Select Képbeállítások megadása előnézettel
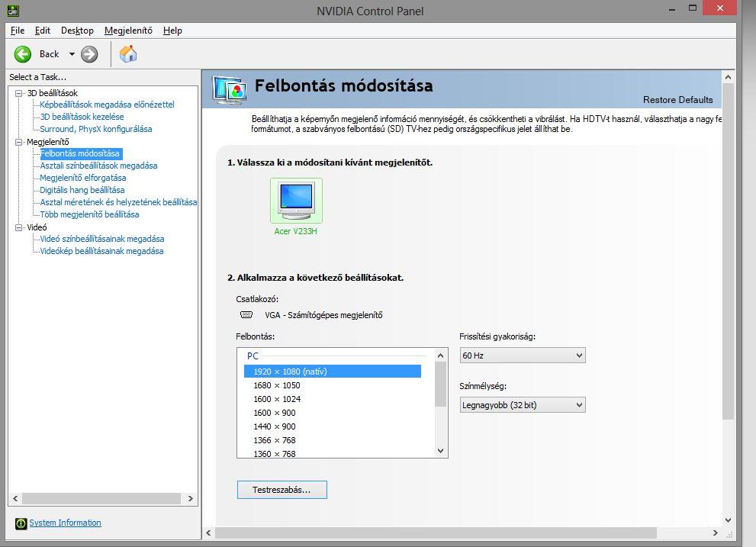 (x=107, y=105)
